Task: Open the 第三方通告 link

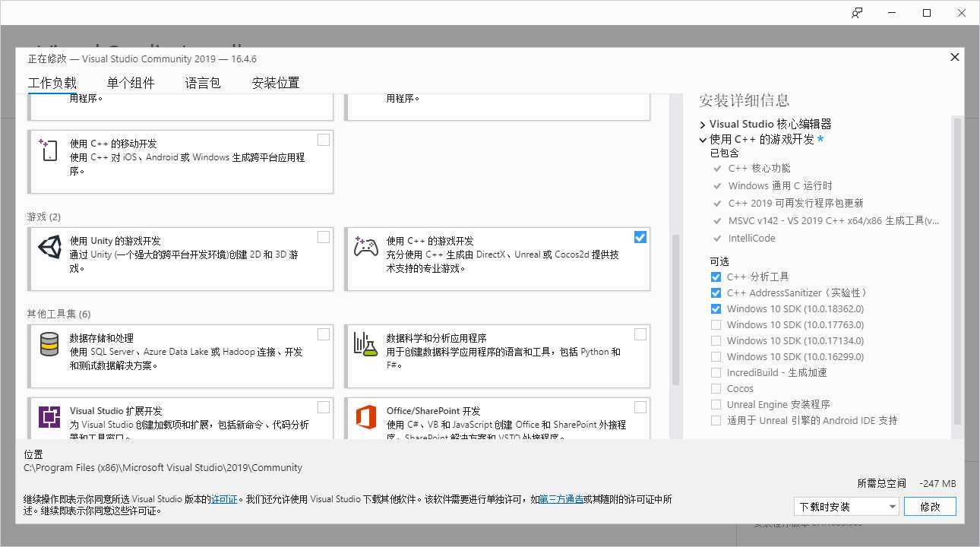Action: (x=561, y=500)
